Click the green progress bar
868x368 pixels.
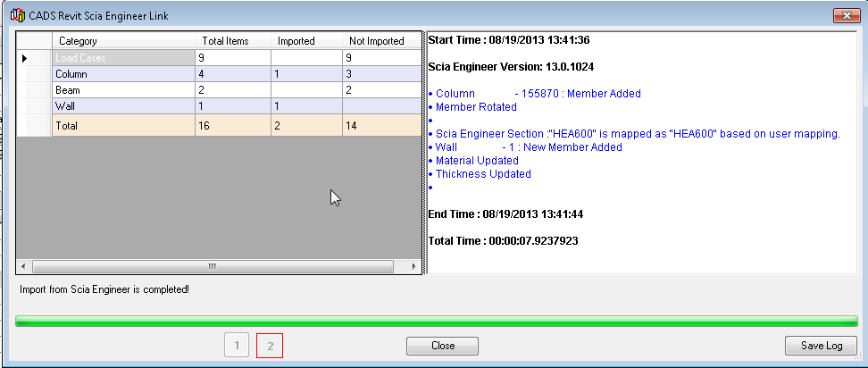click(436, 321)
